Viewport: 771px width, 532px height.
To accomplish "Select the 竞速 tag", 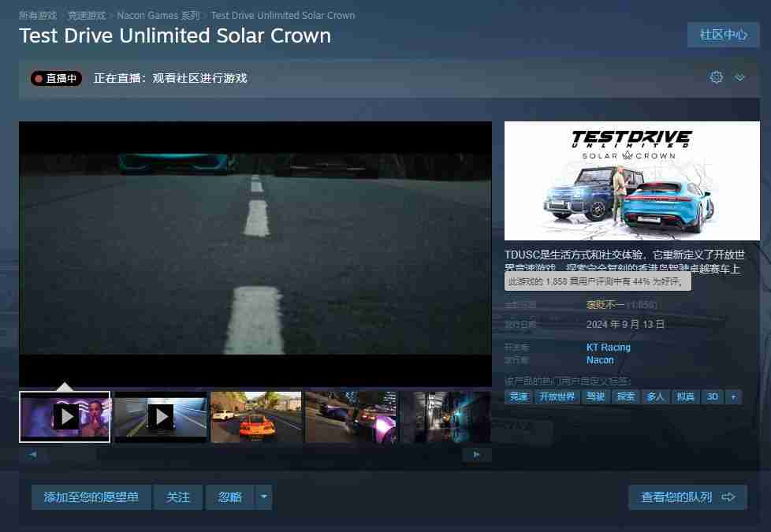I will (519, 396).
